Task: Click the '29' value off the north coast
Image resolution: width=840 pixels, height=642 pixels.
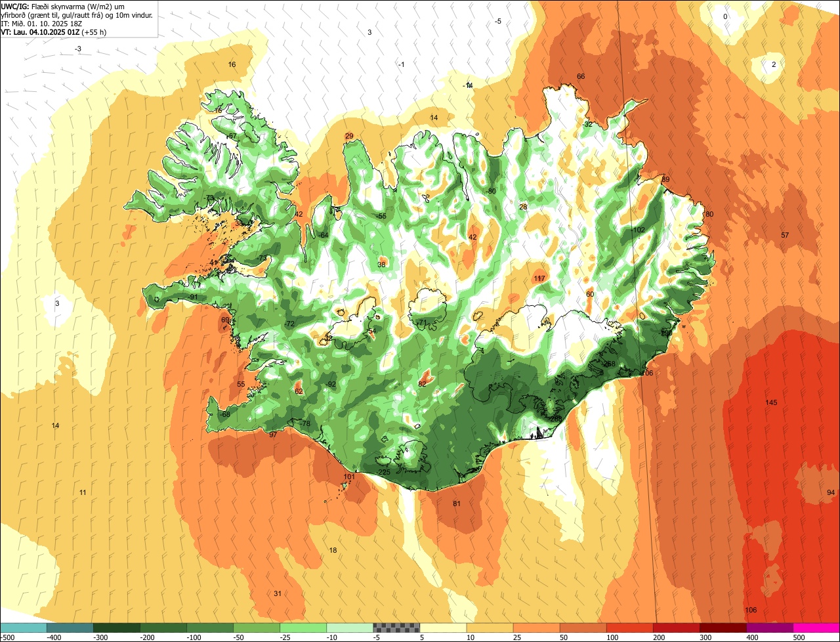Action: [349, 137]
